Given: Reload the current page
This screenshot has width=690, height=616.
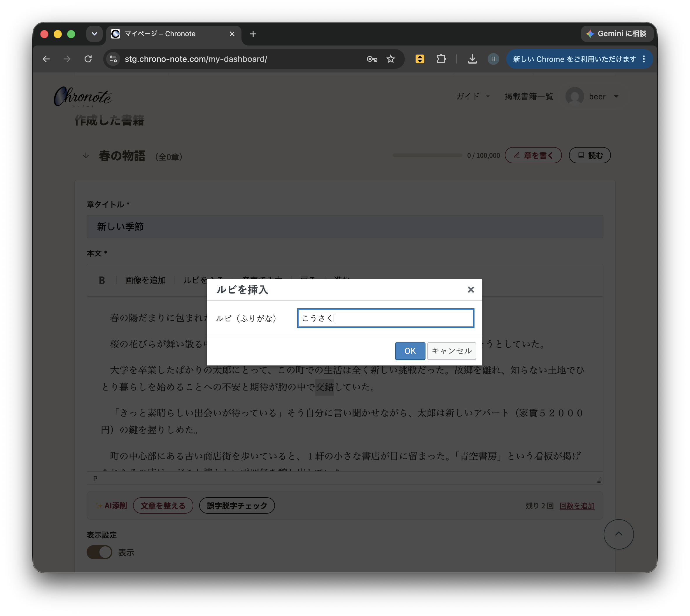Looking at the screenshot, I should [x=88, y=59].
